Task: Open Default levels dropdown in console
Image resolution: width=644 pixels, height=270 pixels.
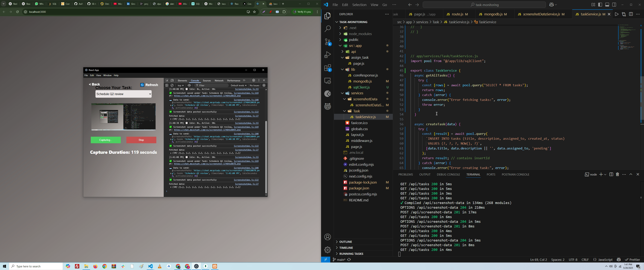Action: click(x=239, y=85)
